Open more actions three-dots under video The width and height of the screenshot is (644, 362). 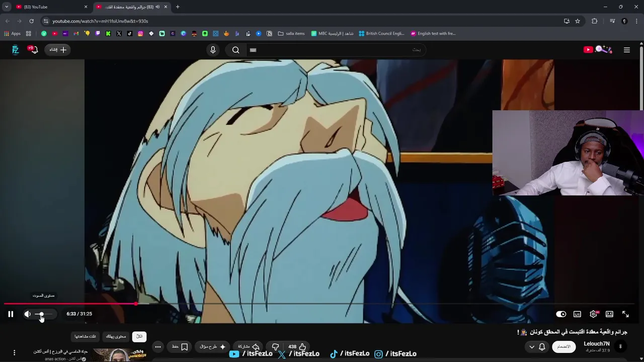(x=158, y=346)
